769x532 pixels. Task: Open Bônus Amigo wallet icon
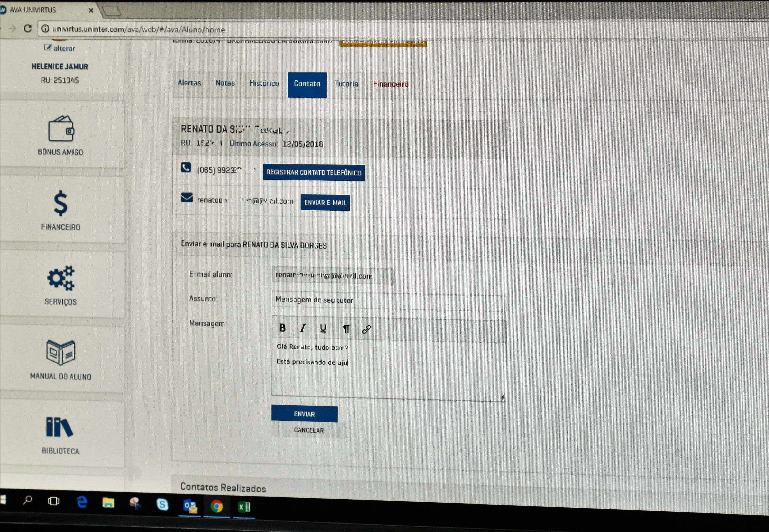[61, 129]
